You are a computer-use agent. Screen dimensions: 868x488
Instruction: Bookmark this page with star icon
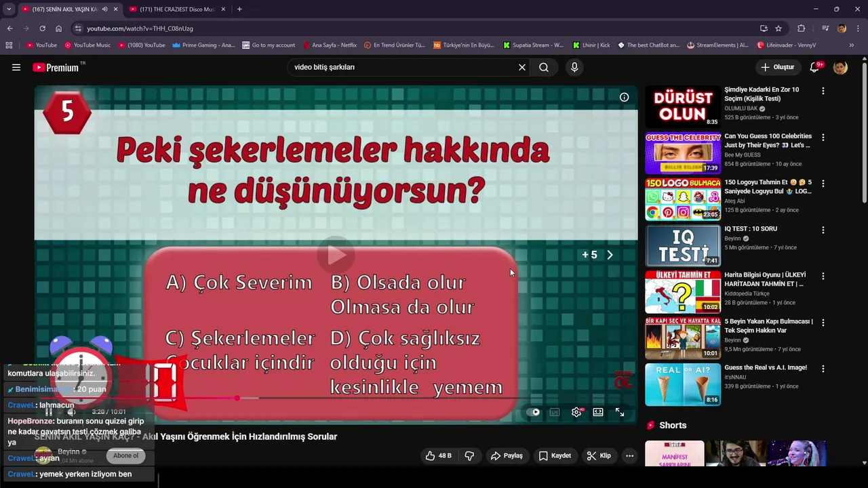[x=778, y=28]
